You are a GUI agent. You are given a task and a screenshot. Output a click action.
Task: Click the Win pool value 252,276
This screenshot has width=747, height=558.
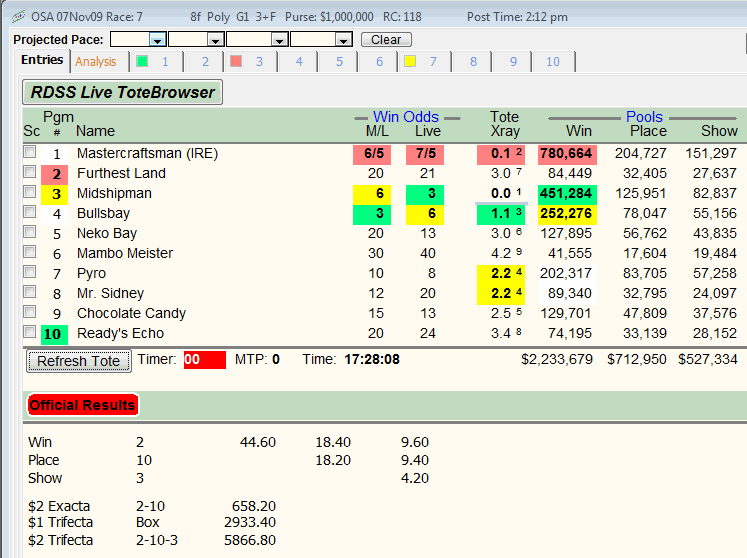click(x=566, y=214)
